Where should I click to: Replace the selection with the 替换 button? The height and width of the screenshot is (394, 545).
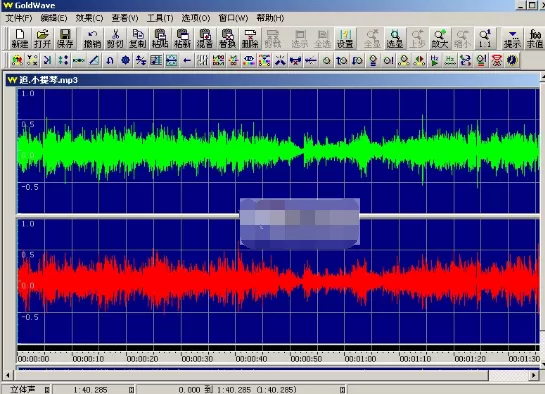[x=227, y=39]
